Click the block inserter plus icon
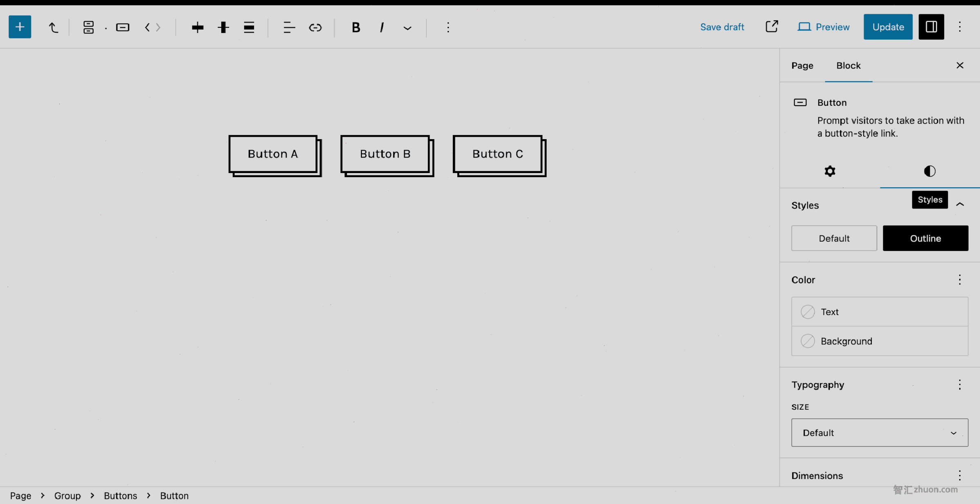The image size is (980, 504). tap(19, 27)
